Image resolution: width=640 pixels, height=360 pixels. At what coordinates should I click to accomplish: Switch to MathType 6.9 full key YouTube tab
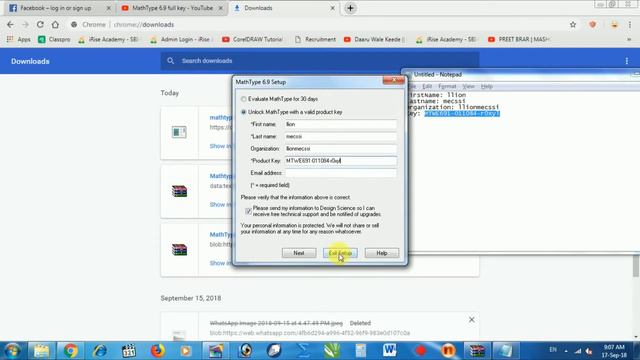click(x=171, y=8)
